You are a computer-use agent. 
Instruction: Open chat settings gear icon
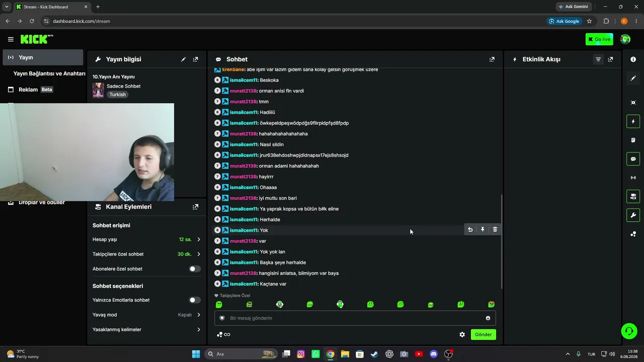[x=462, y=334]
